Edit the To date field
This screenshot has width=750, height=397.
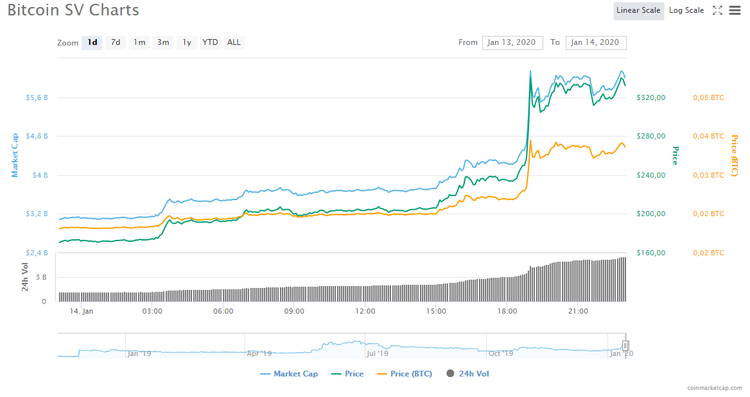(x=596, y=43)
